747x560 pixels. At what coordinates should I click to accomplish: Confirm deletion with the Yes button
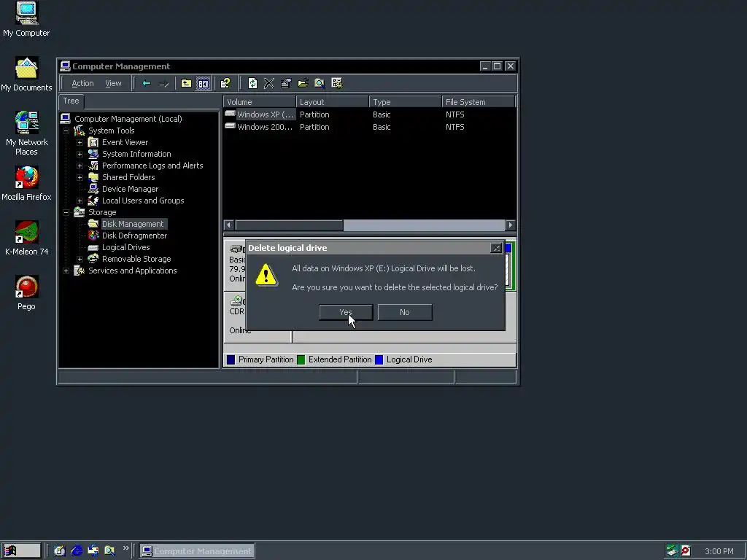(346, 312)
